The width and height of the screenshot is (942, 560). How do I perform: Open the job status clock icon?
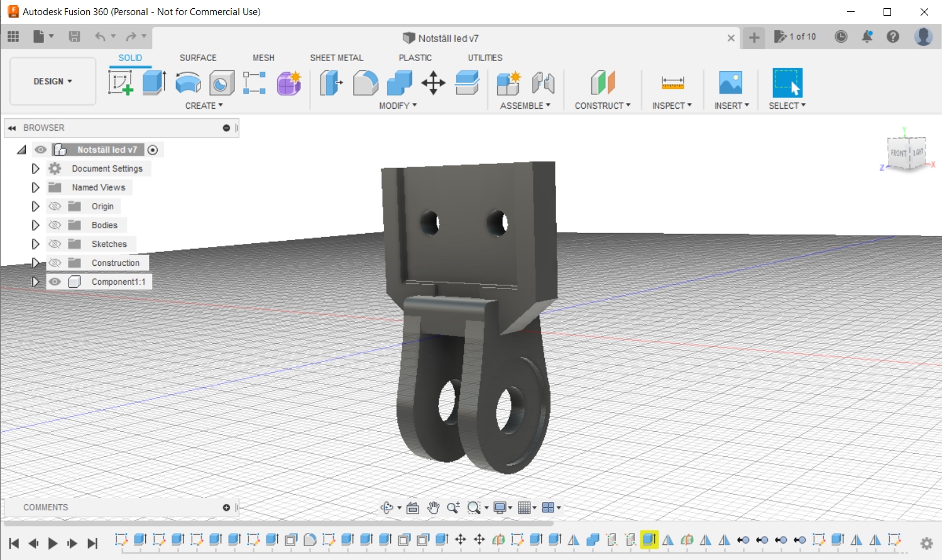(x=841, y=36)
